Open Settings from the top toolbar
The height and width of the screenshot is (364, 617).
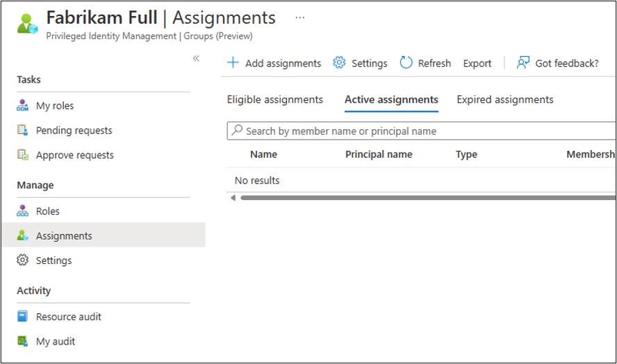pos(361,63)
